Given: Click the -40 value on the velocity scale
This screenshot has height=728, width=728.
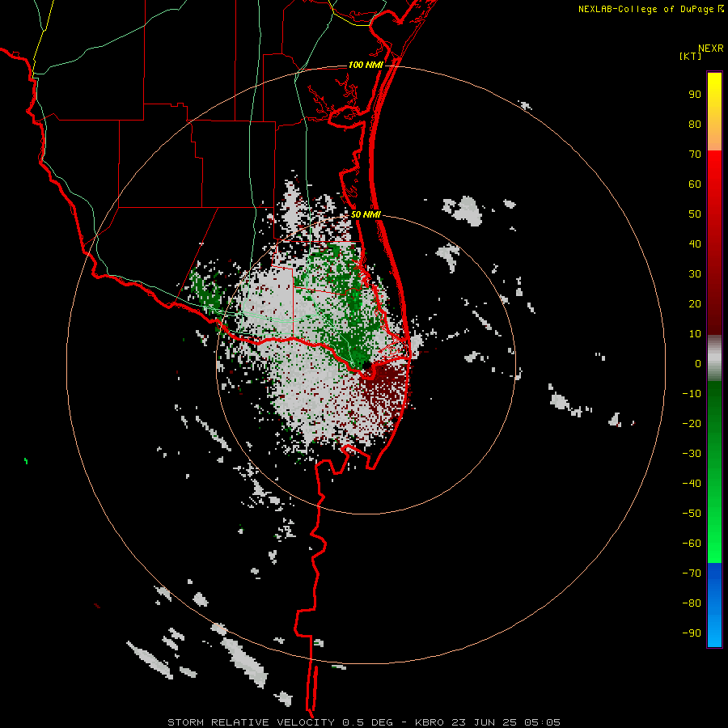Looking at the screenshot, I should coord(692,484).
